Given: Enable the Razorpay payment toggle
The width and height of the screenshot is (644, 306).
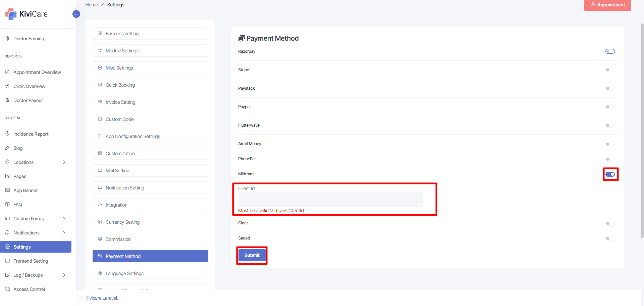Looking at the screenshot, I should coord(610,51).
